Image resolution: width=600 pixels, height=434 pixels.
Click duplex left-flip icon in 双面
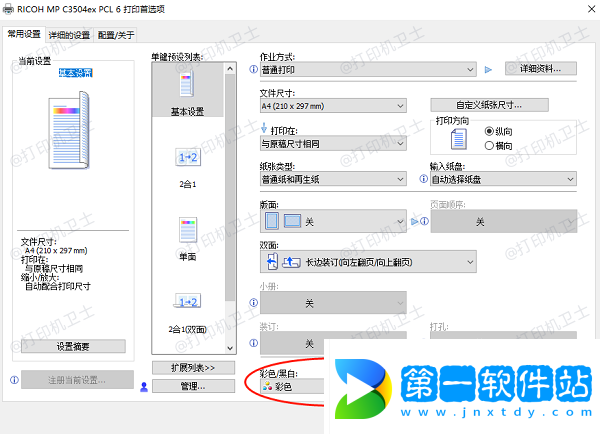tap(272, 262)
